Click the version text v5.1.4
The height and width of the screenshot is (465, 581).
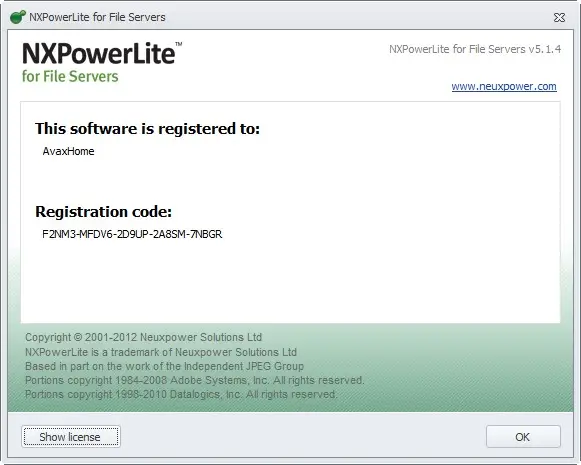point(545,49)
